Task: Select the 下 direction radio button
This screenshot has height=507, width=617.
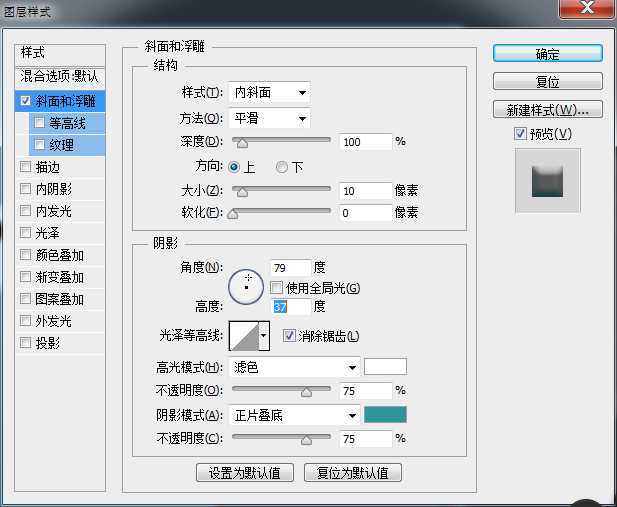Action: coord(282,166)
